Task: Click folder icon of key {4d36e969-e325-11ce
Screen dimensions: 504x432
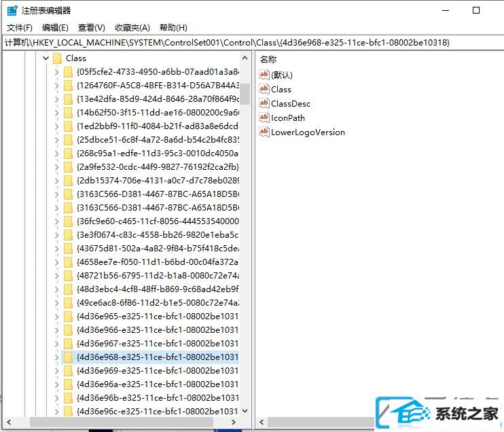Action: [68, 371]
